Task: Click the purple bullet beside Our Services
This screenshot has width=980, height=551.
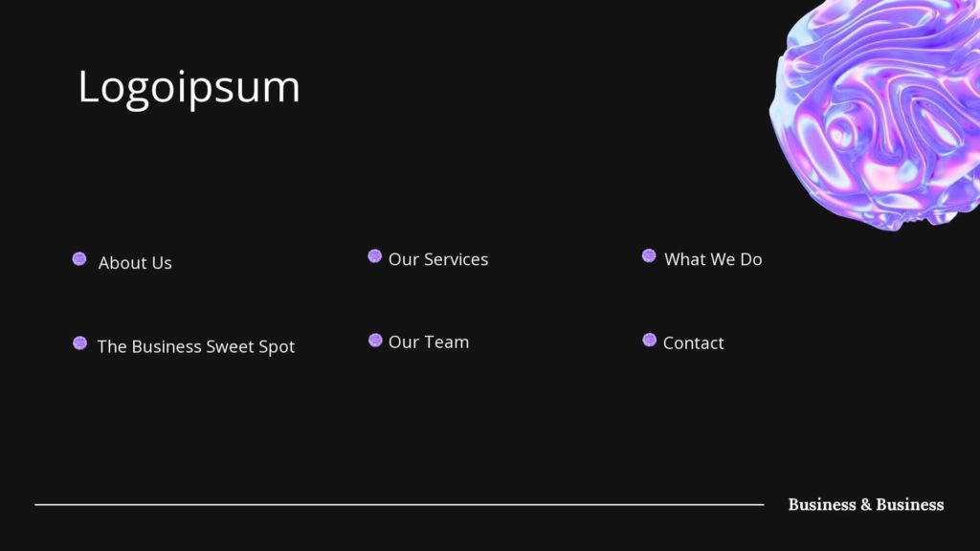Action: click(375, 256)
